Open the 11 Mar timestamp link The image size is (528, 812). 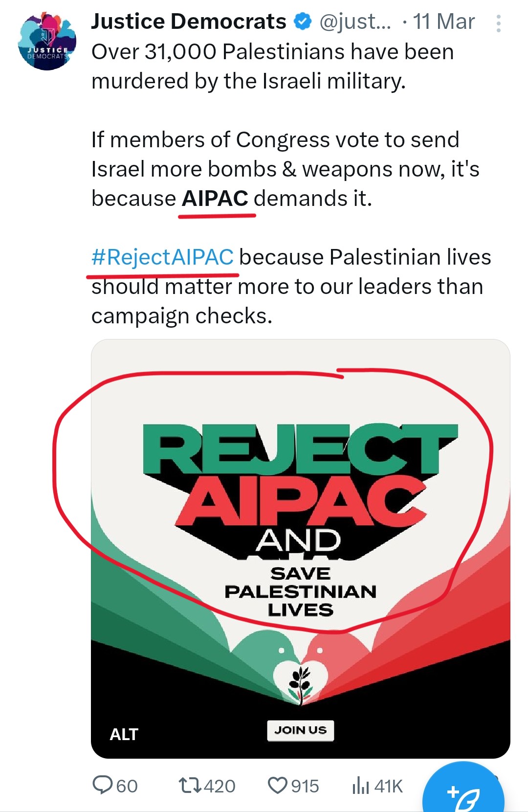coord(443,22)
